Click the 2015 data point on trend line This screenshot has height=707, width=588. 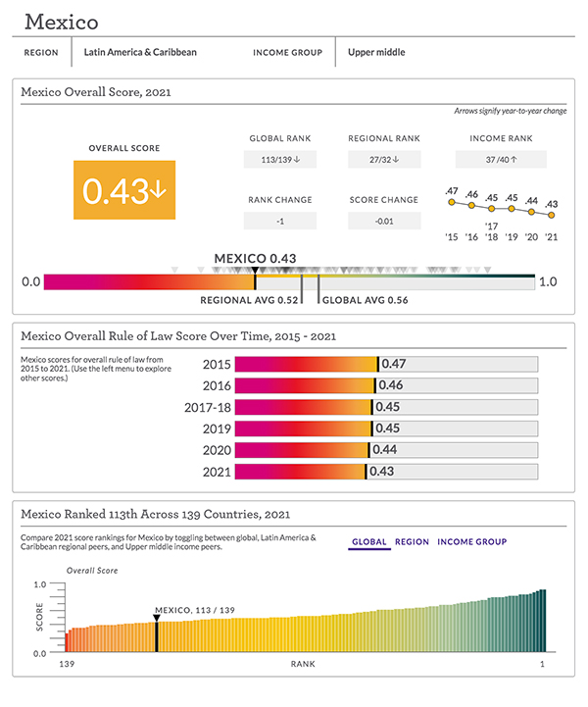[451, 203]
